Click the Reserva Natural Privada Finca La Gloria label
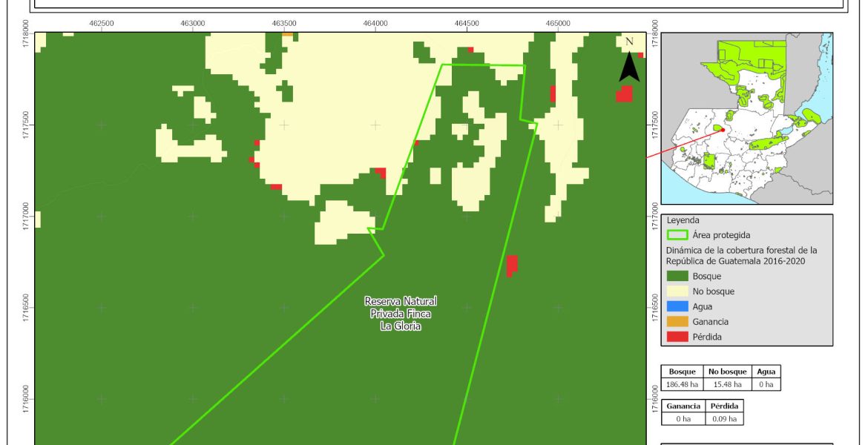The width and height of the screenshot is (868, 445). click(401, 313)
